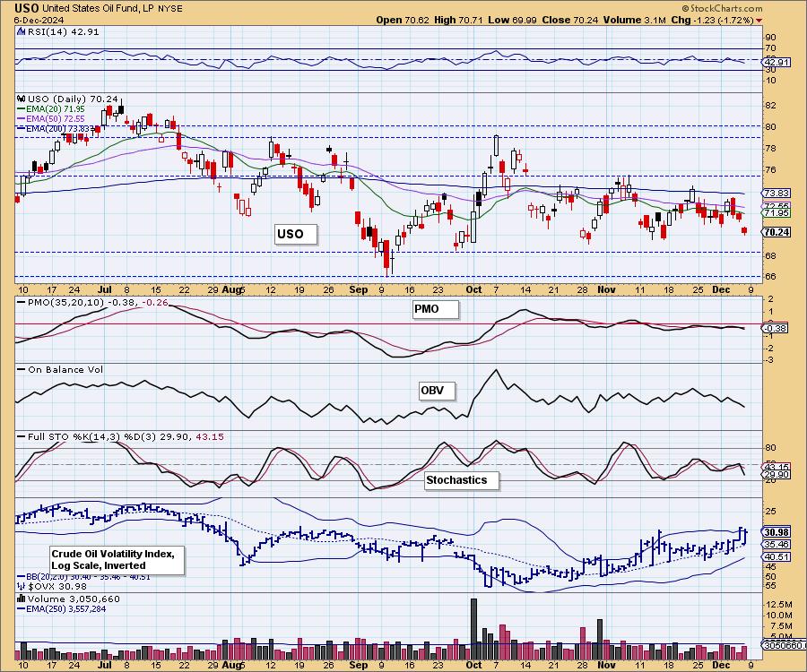This screenshot has height=672, width=807.
Task: Click the 29.90 stochastic value tag
Action: pos(777,475)
